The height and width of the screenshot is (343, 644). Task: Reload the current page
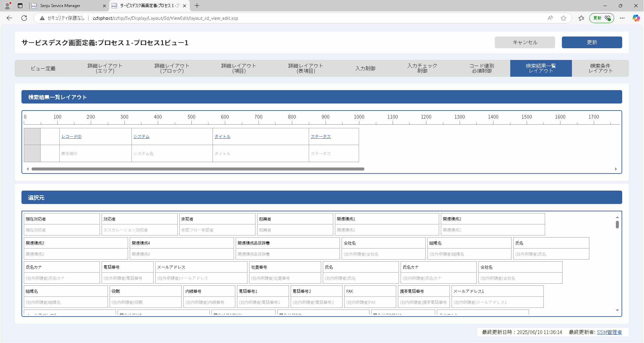[24, 18]
